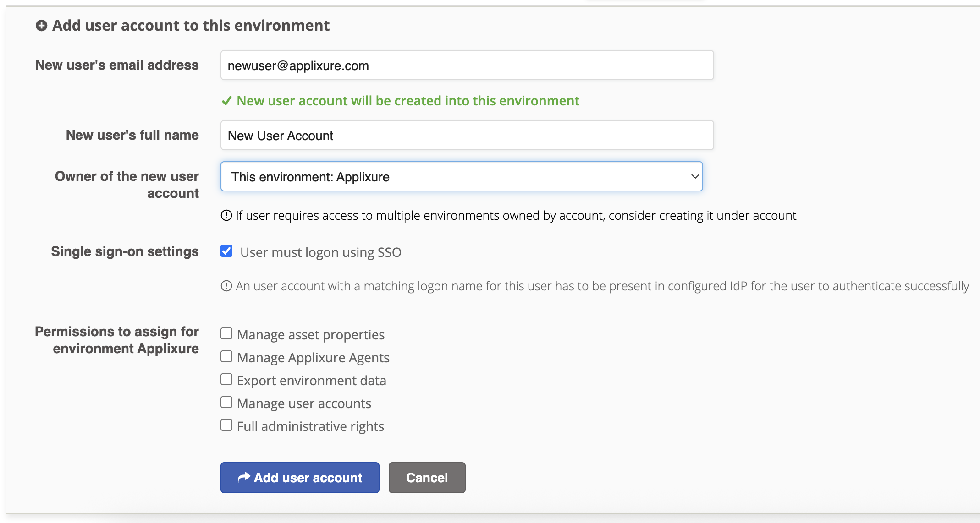Click the 'New user account will be created' message
The height and width of the screenshot is (523, 980).
pyautogui.click(x=408, y=101)
